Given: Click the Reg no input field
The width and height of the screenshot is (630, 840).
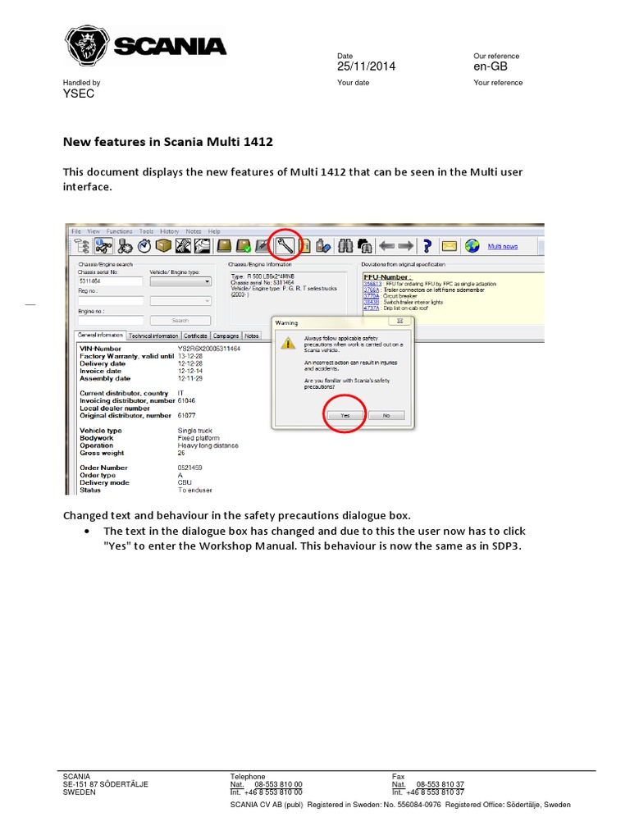Looking at the screenshot, I should [111, 301].
